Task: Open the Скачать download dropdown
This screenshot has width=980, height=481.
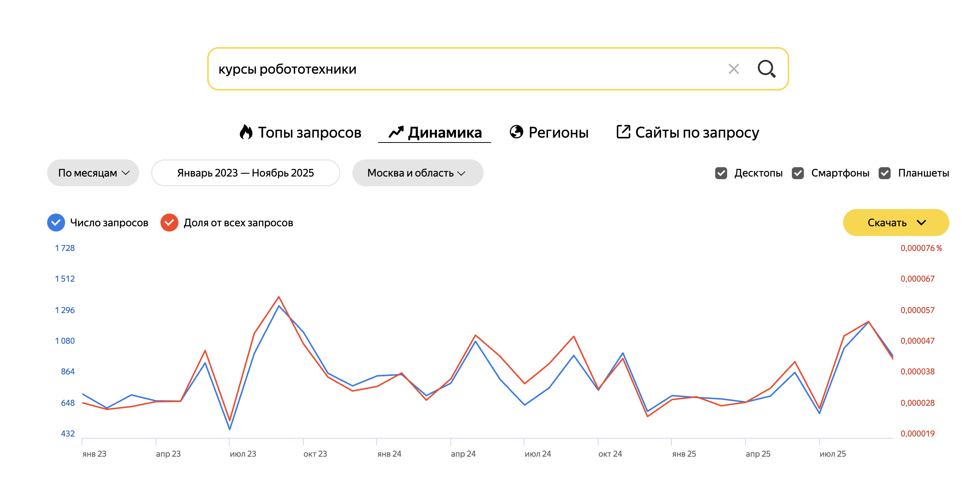Action: click(x=895, y=223)
